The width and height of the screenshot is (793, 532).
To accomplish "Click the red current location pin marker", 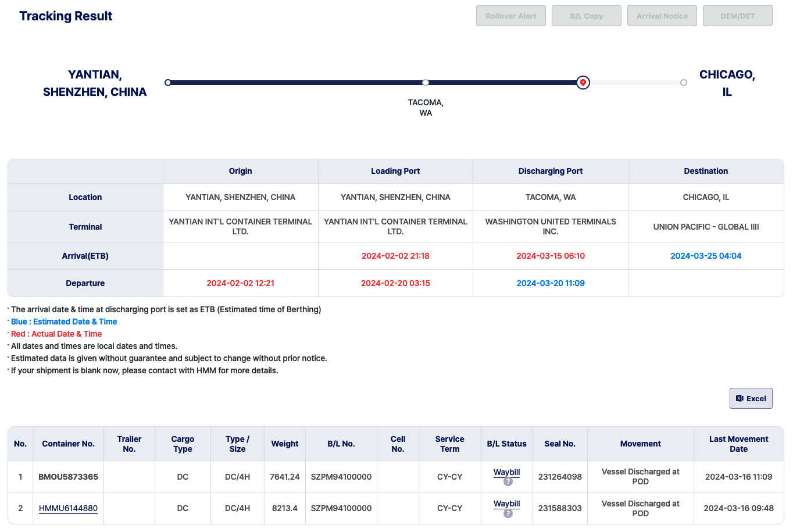I will (583, 83).
